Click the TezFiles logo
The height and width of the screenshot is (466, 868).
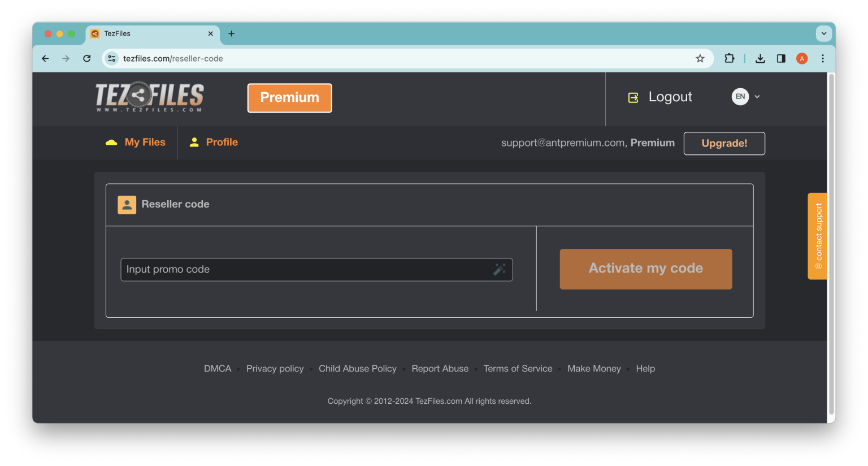[x=150, y=97]
